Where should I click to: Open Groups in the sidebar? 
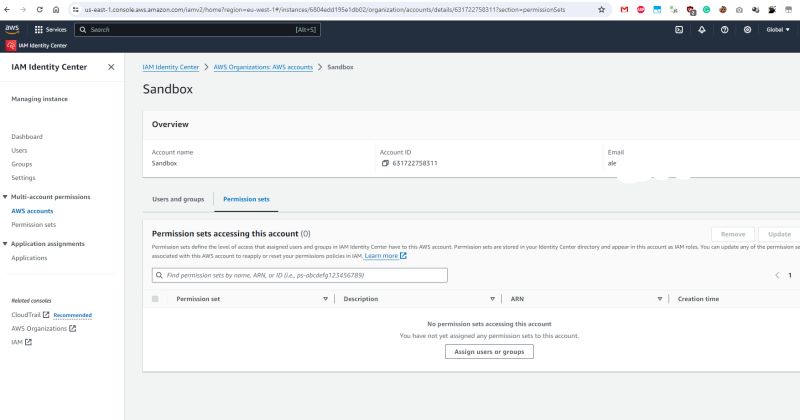click(x=21, y=164)
